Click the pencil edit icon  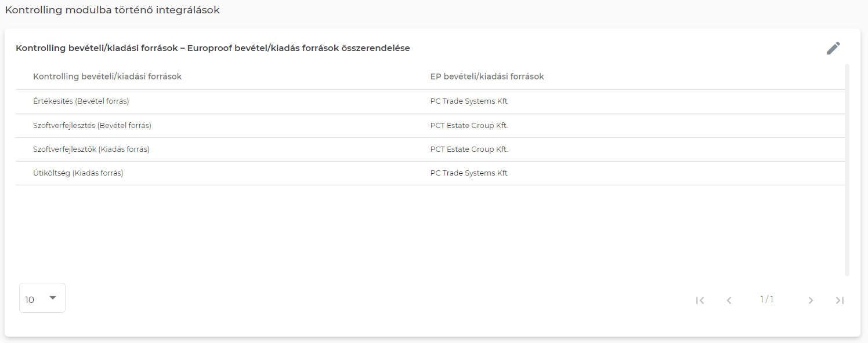click(x=833, y=48)
